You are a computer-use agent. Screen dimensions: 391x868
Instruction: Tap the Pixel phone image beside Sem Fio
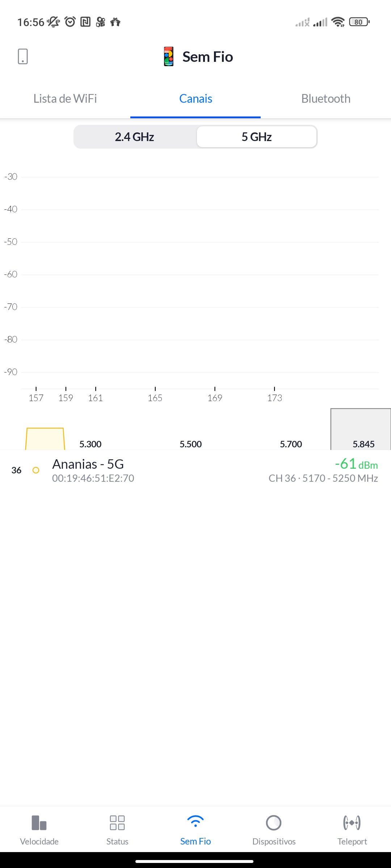(168, 57)
